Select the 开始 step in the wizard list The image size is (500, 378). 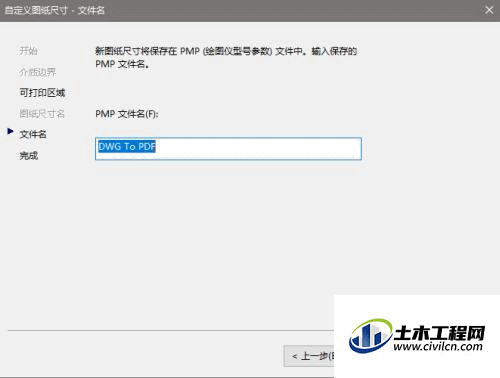28,51
